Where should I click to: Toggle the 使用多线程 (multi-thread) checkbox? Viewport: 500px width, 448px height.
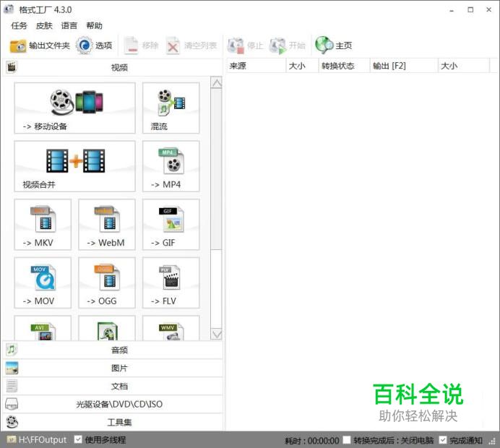pos(78,439)
